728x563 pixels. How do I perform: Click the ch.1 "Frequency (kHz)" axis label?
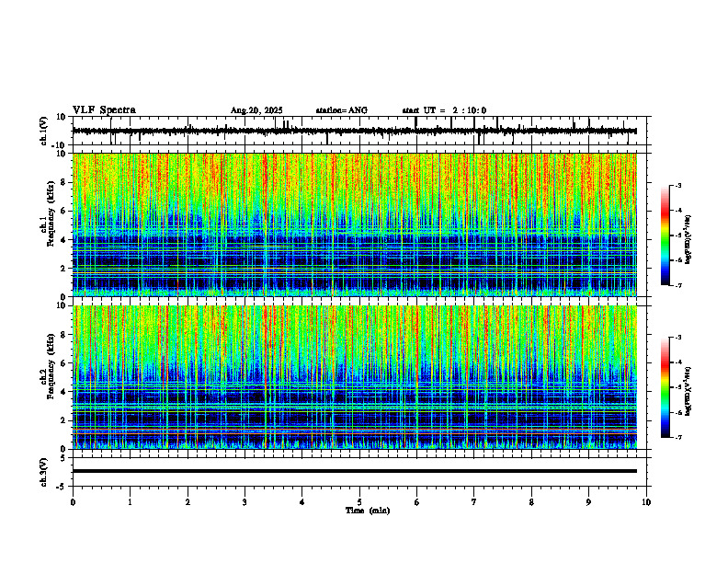coord(51,213)
